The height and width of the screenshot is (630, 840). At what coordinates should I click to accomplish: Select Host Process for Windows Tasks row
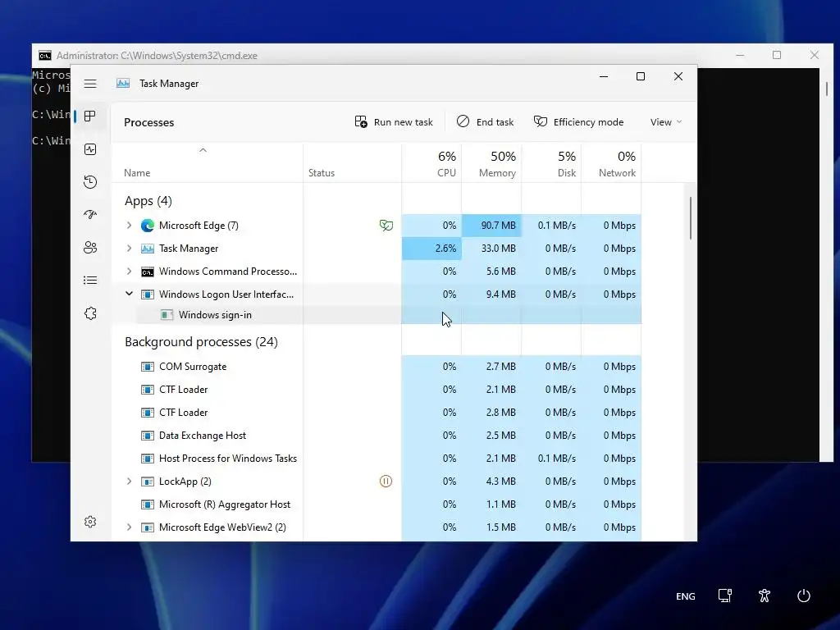tap(377, 459)
